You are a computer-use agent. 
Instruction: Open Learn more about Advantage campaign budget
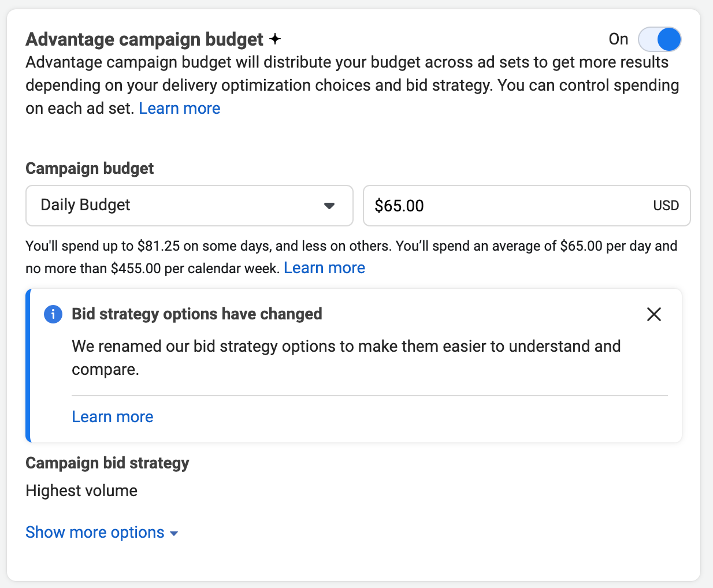179,108
